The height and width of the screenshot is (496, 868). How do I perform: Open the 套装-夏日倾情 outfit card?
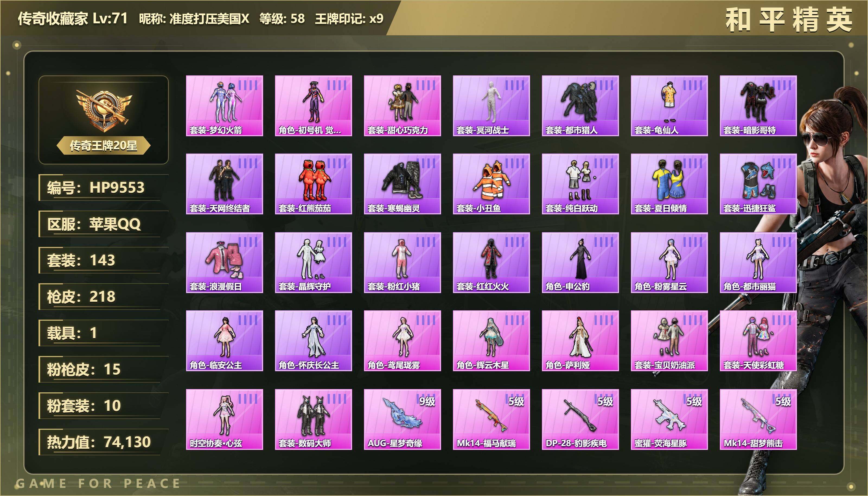tap(669, 184)
